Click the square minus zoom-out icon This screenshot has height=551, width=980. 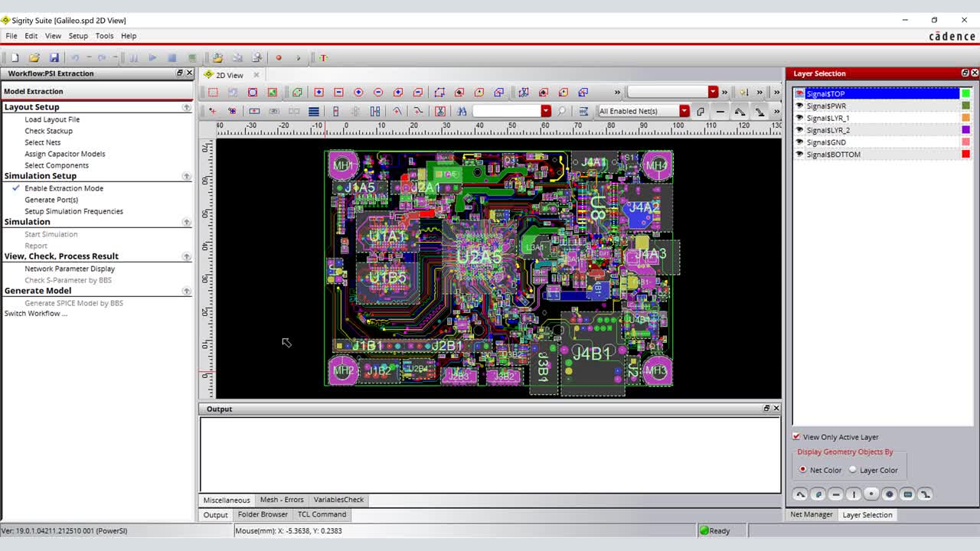tap(338, 92)
